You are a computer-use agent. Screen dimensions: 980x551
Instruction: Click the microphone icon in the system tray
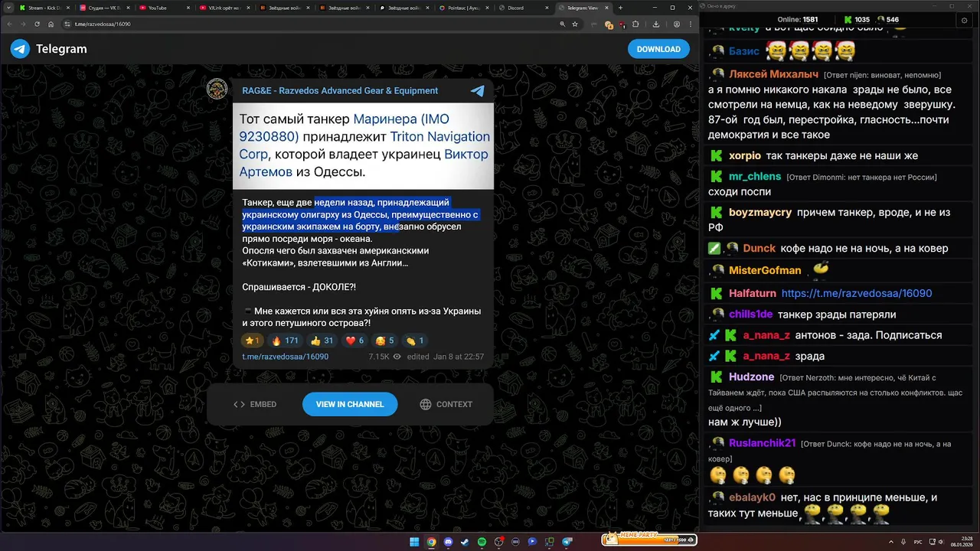click(903, 542)
